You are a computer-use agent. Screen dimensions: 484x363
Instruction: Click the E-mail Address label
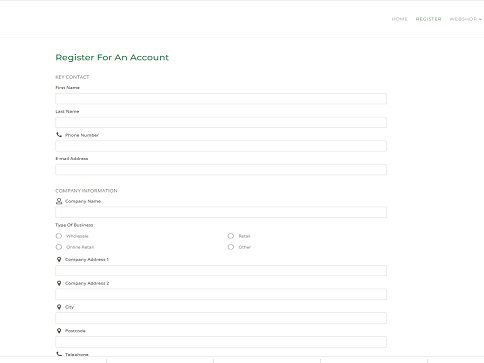[72, 159]
